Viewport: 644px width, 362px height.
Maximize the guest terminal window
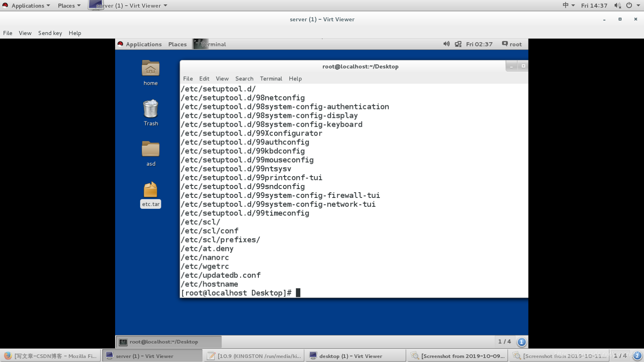click(523, 66)
